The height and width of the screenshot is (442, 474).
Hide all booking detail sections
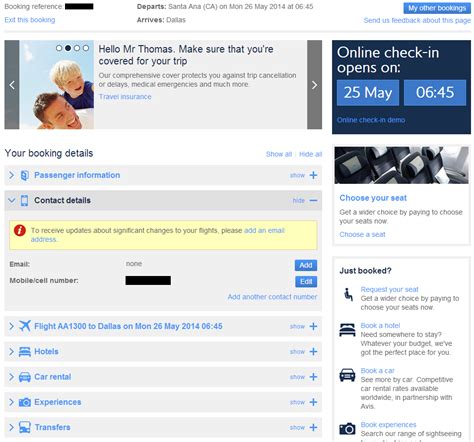click(310, 154)
